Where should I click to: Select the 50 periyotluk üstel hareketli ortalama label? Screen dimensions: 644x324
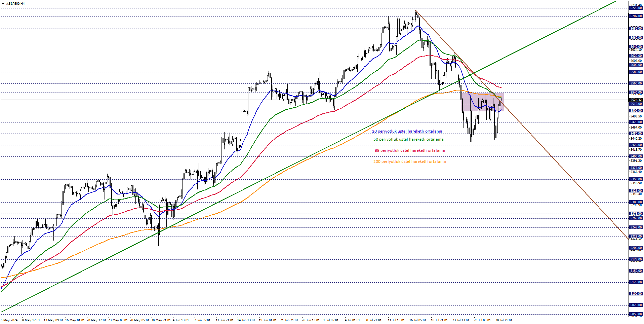tap(408, 139)
